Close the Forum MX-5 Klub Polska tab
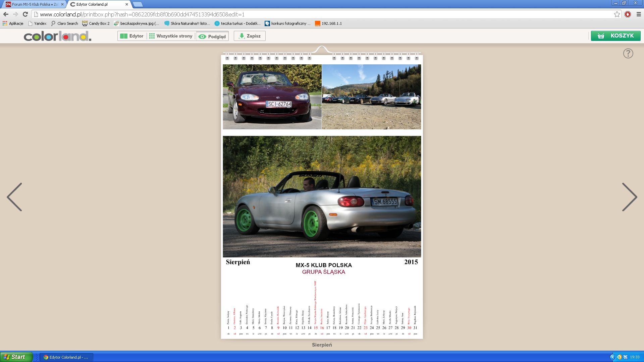 (62, 4)
